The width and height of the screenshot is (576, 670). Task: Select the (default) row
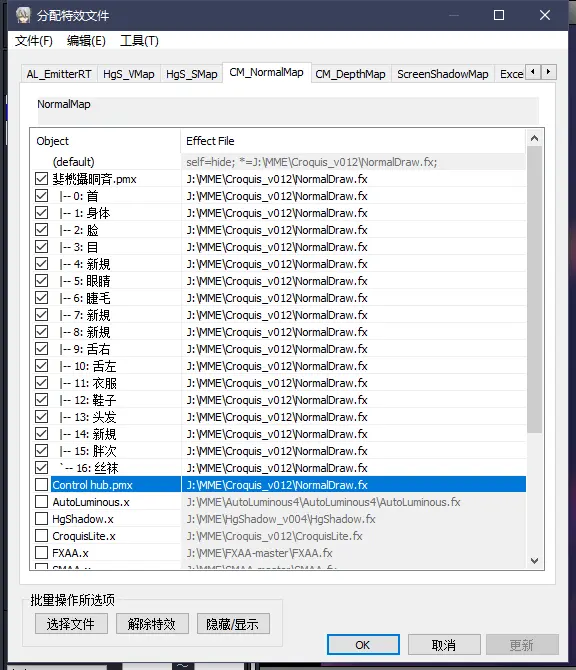point(278,162)
